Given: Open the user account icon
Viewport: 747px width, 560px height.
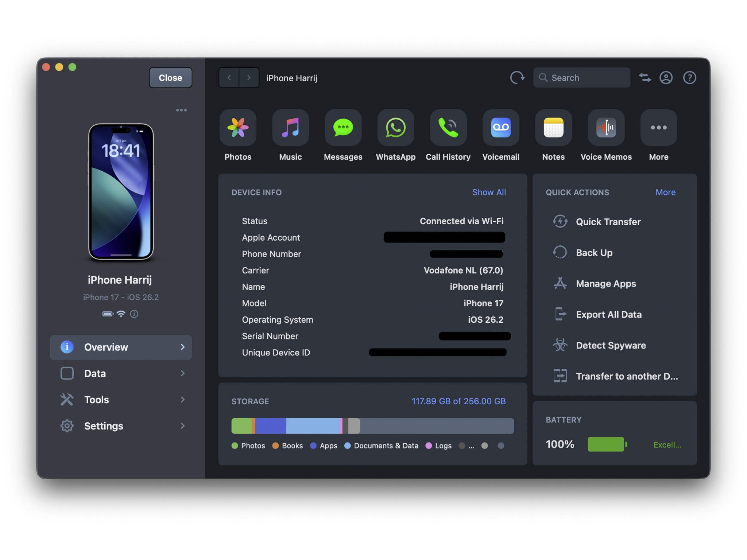Looking at the screenshot, I should tap(666, 78).
